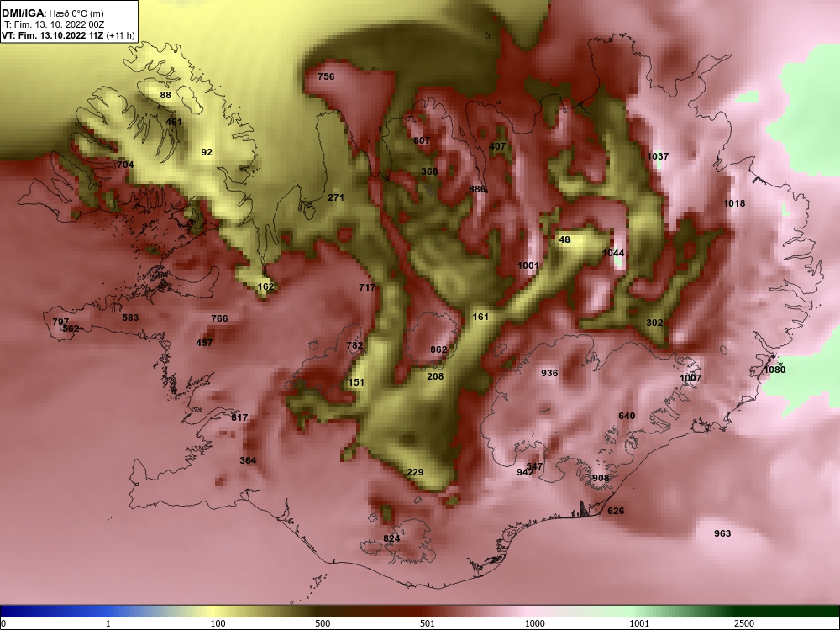Click the map value 547
Viewport: 840px width, 630px height.
pos(534,466)
